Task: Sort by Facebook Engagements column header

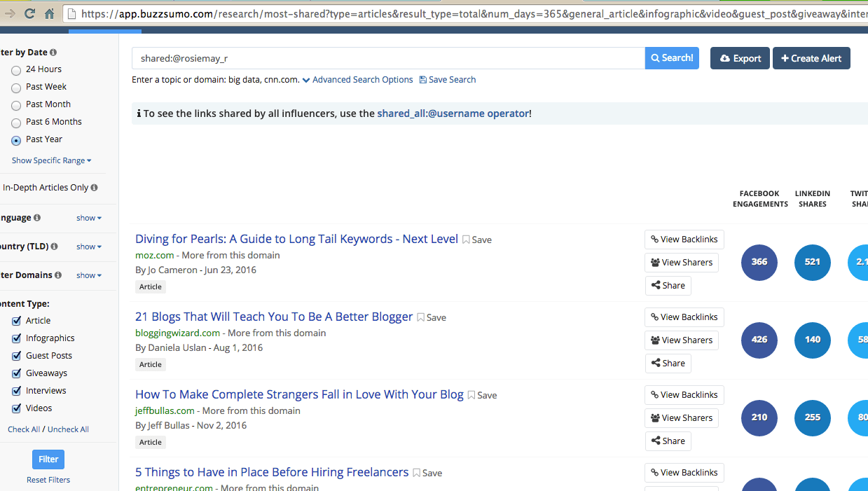Action: point(760,199)
